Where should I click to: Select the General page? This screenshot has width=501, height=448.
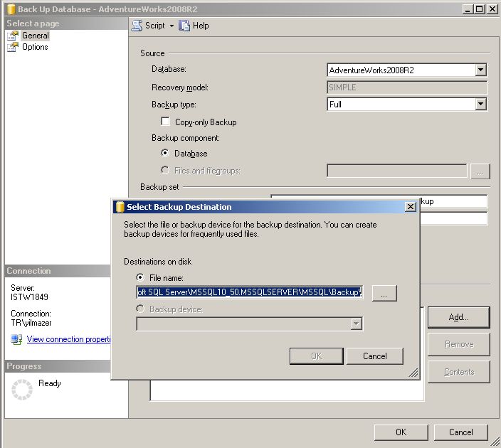pos(36,36)
